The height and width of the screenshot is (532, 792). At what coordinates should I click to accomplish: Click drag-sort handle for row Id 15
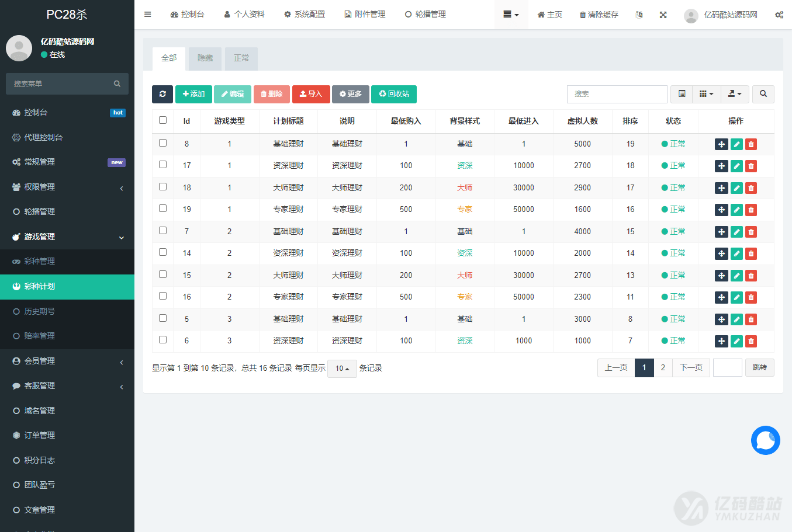(721, 276)
